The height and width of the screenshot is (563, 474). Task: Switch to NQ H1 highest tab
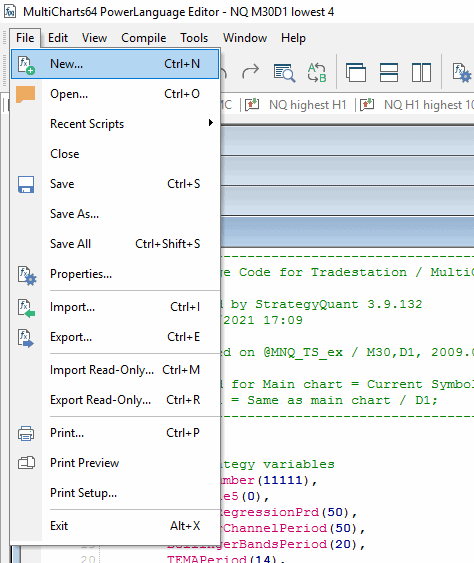[x=429, y=105]
